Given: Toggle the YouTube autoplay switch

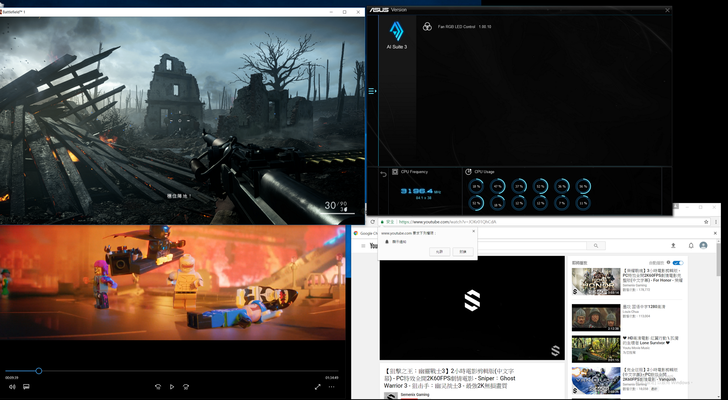Looking at the screenshot, I should (x=677, y=263).
